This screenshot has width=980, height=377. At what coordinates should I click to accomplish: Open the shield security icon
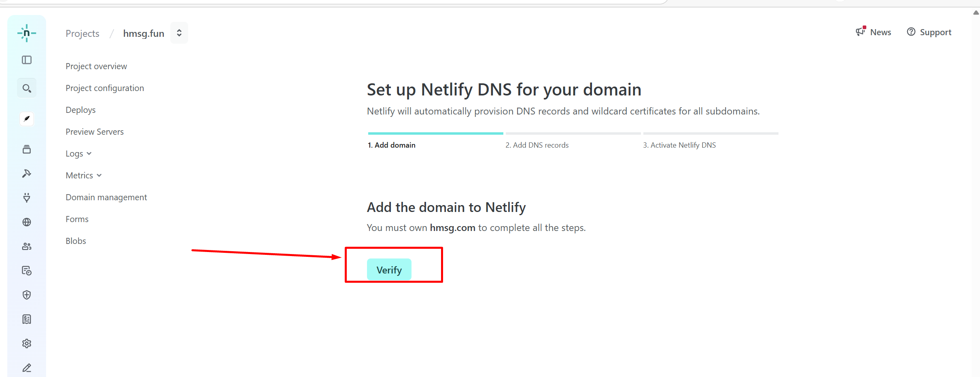click(27, 295)
